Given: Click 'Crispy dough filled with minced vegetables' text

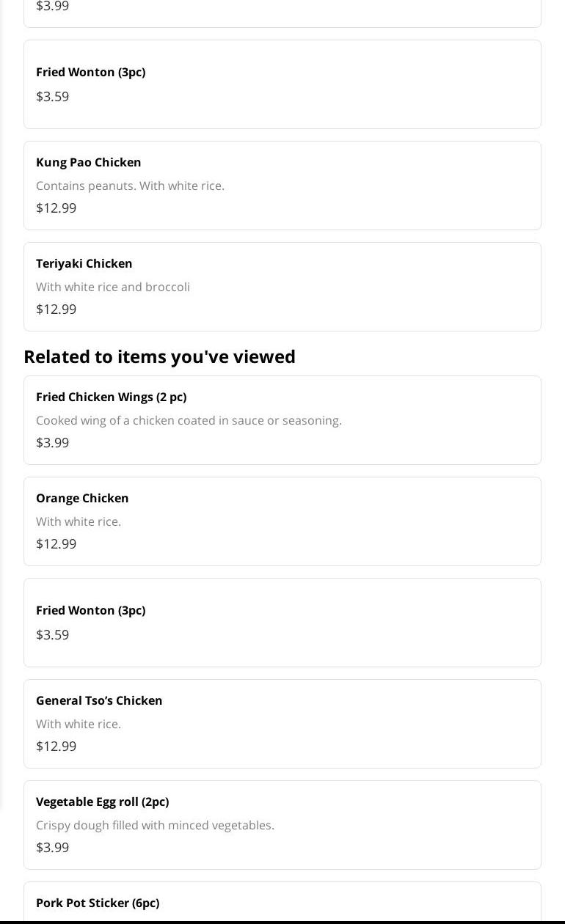Looking at the screenshot, I should pyautogui.click(x=155, y=825).
